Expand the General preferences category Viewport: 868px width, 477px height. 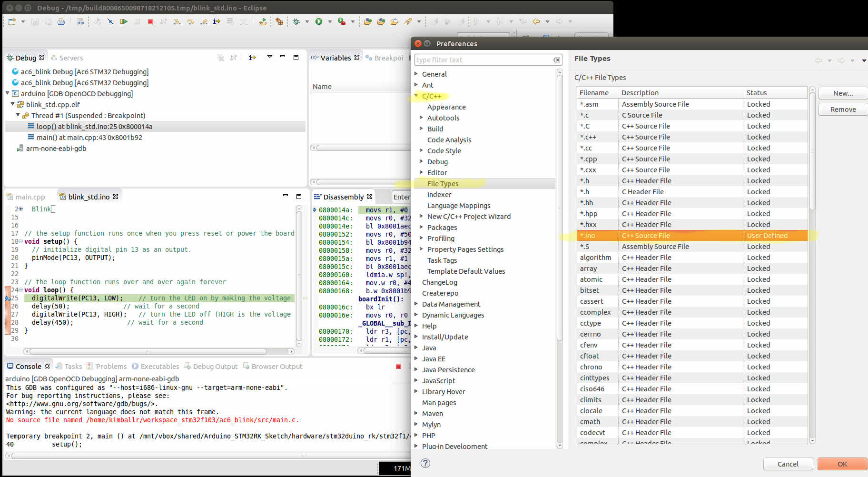point(416,74)
